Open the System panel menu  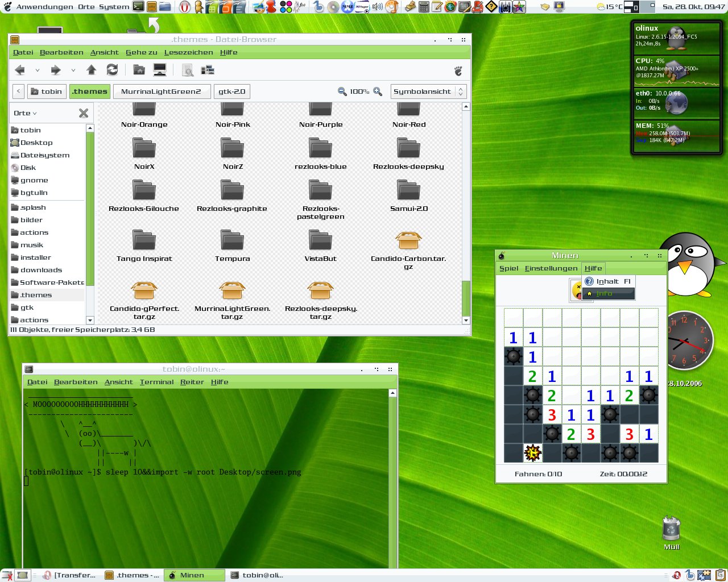coord(114,7)
